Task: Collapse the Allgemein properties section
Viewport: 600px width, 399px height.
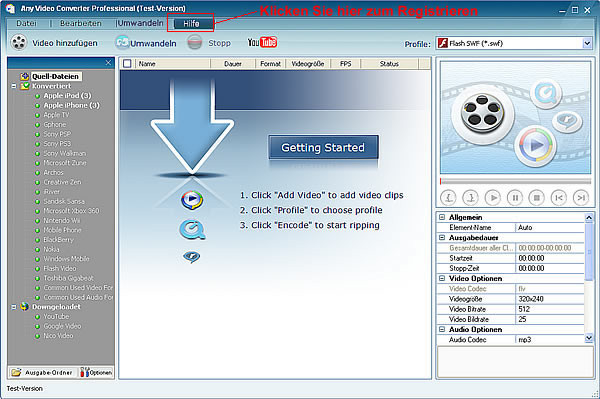Action: coord(442,217)
